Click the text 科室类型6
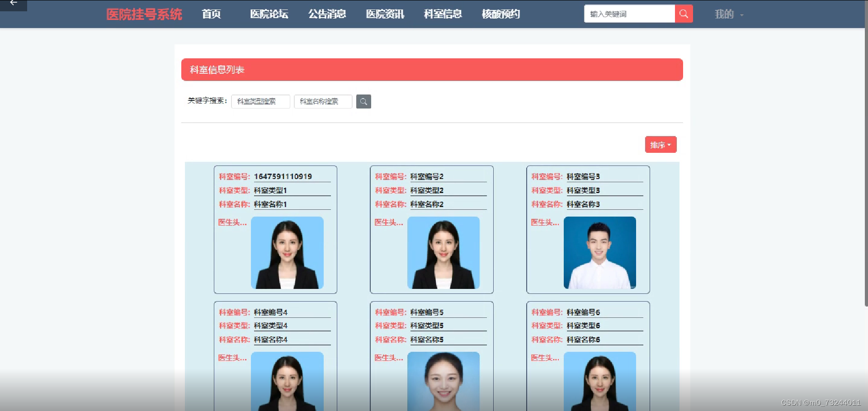 tap(583, 326)
